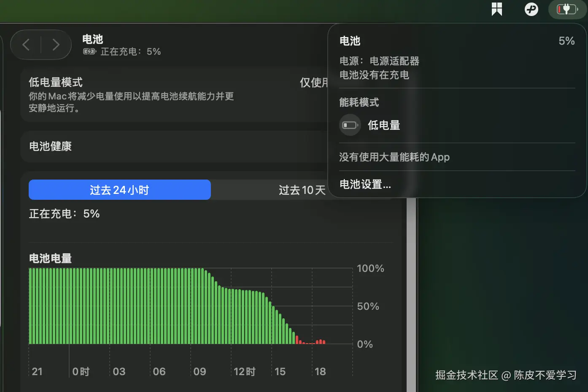Click the lightning bolt battery icon near 电池 title

click(x=89, y=51)
